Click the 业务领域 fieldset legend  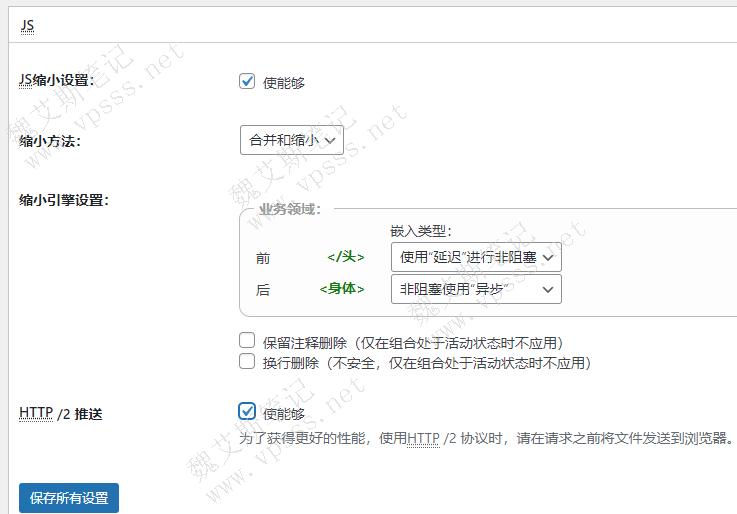tap(290, 209)
